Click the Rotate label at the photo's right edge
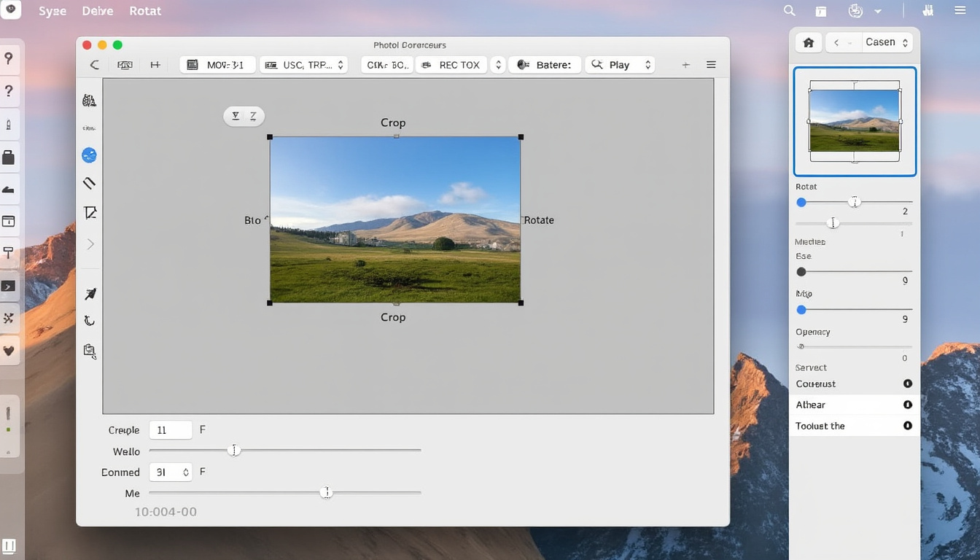 pos(539,220)
